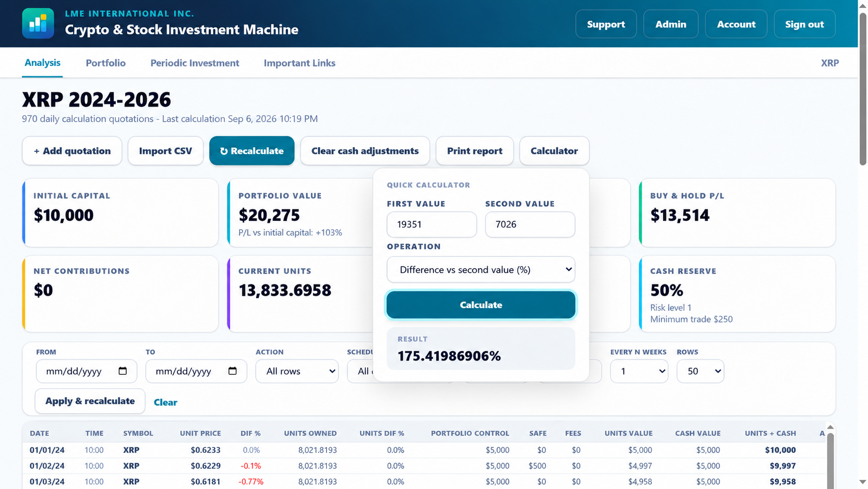Click the LME bar chart logo icon
Screen dimensions: 868x489
click(38, 23)
